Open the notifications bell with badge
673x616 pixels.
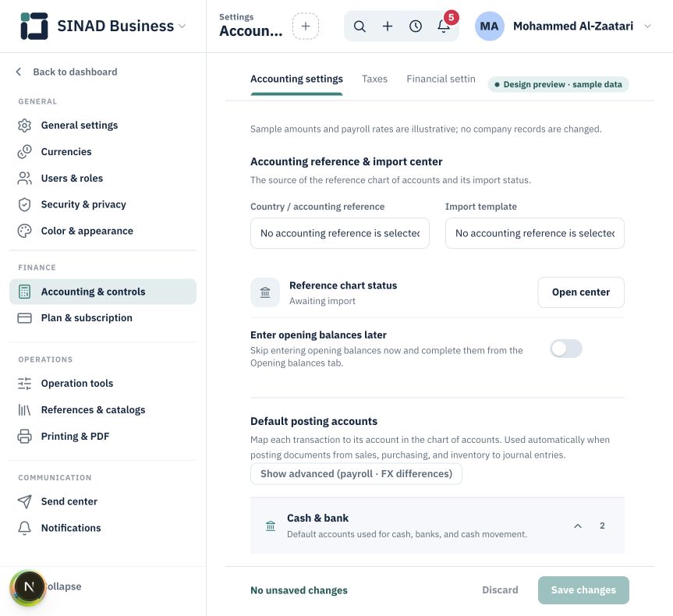[x=445, y=27]
